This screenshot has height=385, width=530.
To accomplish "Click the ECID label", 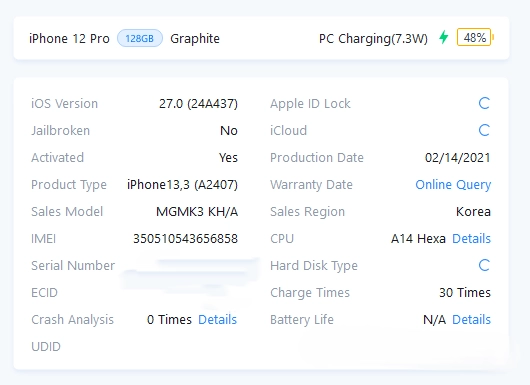I will click(44, 293).
